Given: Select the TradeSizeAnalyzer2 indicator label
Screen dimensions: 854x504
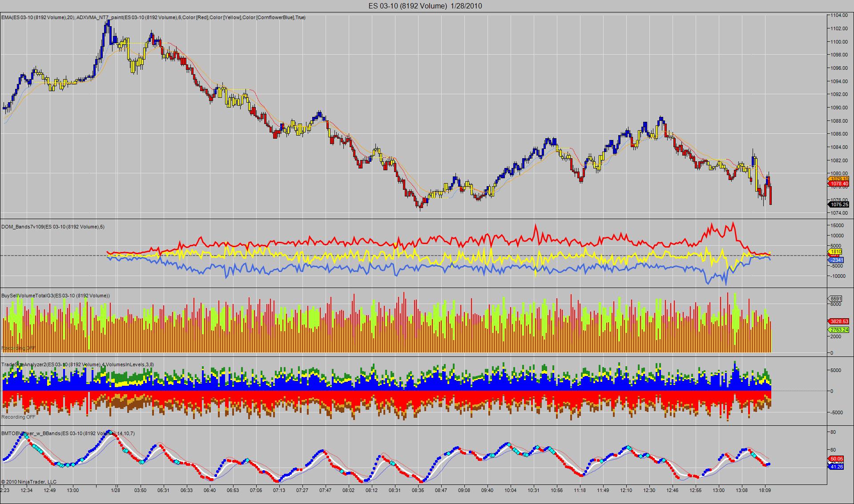Looking at the screenshot, I should point(77,364).
